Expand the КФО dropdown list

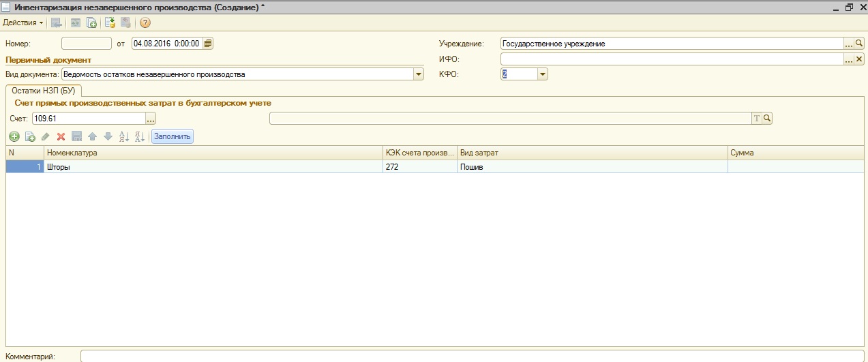click(542, 74)
